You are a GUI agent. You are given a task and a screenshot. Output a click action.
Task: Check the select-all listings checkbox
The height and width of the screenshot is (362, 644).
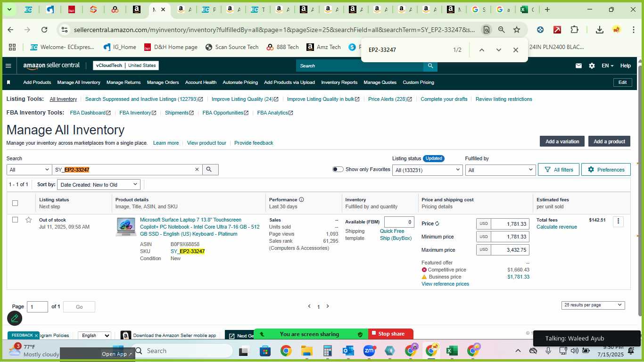[x=15, y=203]
